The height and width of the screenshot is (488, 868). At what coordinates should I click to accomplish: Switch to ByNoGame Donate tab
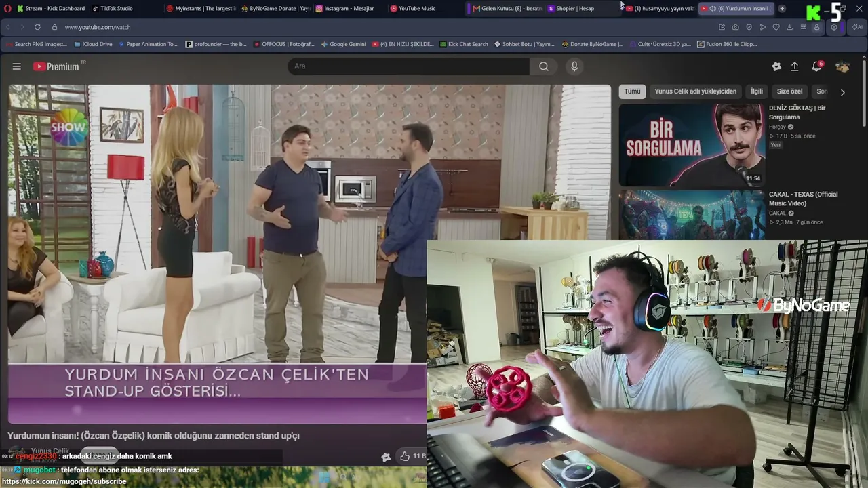[275, 9]
